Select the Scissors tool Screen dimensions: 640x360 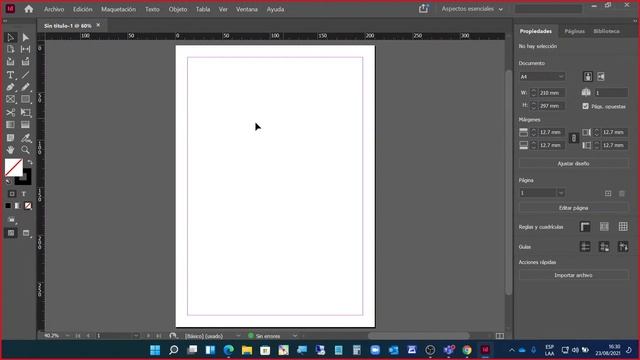pyautogui.click(x=11, y=112)
